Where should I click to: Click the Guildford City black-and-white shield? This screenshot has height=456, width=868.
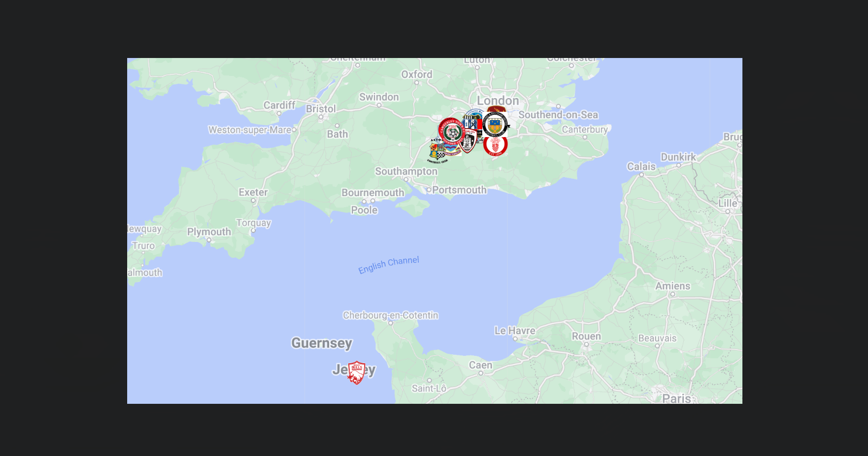tap(469, 141)
